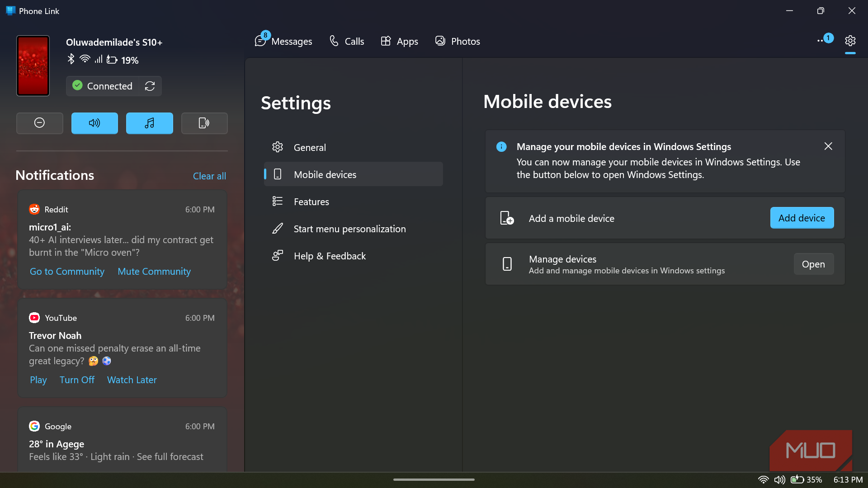Toggle Do Not Disturb on phone
The image size is (868, 488).
click(40, 123)
